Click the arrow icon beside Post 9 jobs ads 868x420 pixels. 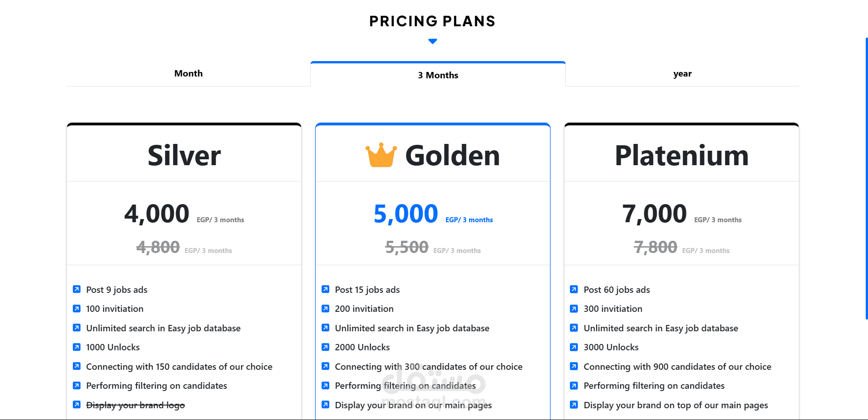(x=77, y=289)
